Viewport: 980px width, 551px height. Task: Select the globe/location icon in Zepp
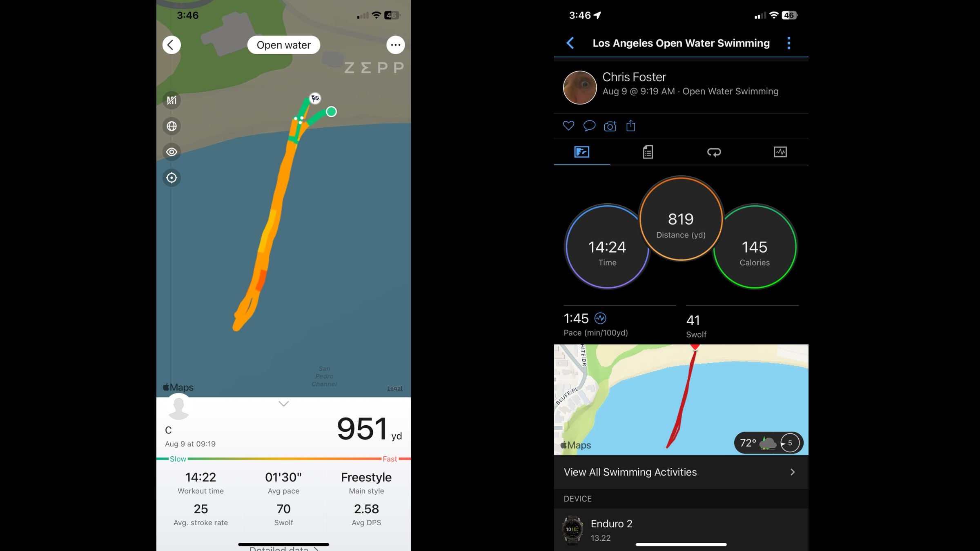click(171, 125)
